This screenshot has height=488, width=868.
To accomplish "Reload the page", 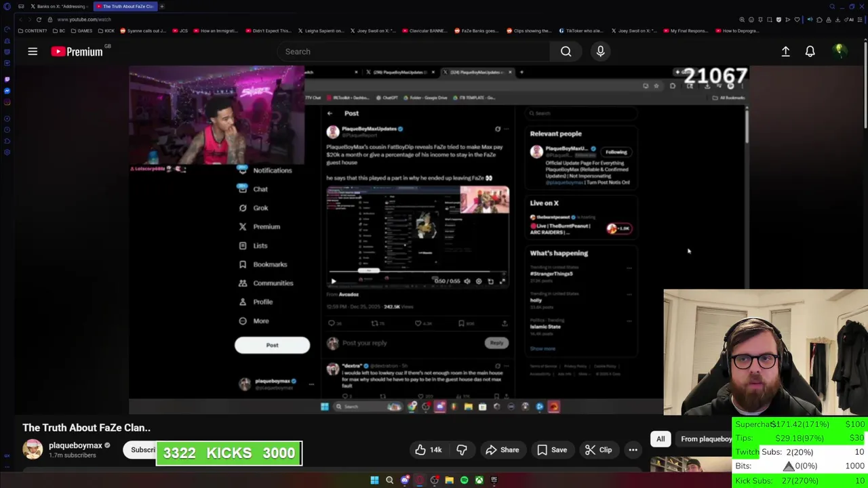I will [39, 20].
